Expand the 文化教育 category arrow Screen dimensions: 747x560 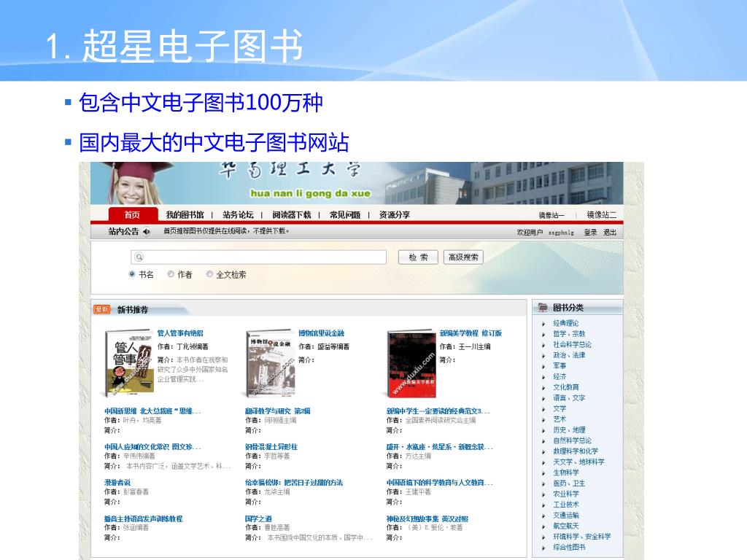click(543, 388)
